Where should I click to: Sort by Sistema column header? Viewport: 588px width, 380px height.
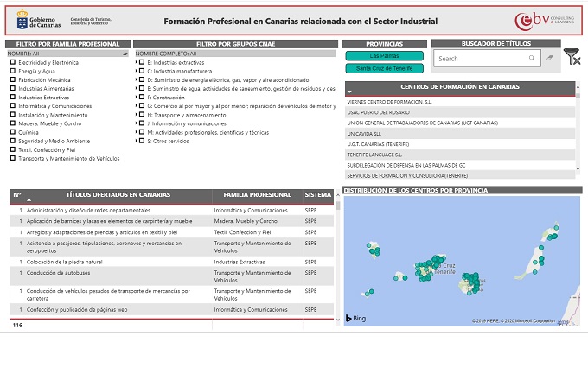coord(318,194)
